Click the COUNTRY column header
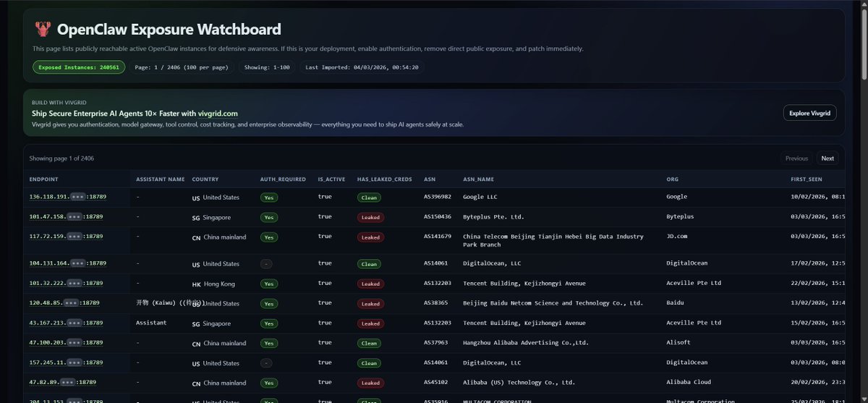Image resolution: width=868 pixels, height=403 pixels. [x=205, y=179]
